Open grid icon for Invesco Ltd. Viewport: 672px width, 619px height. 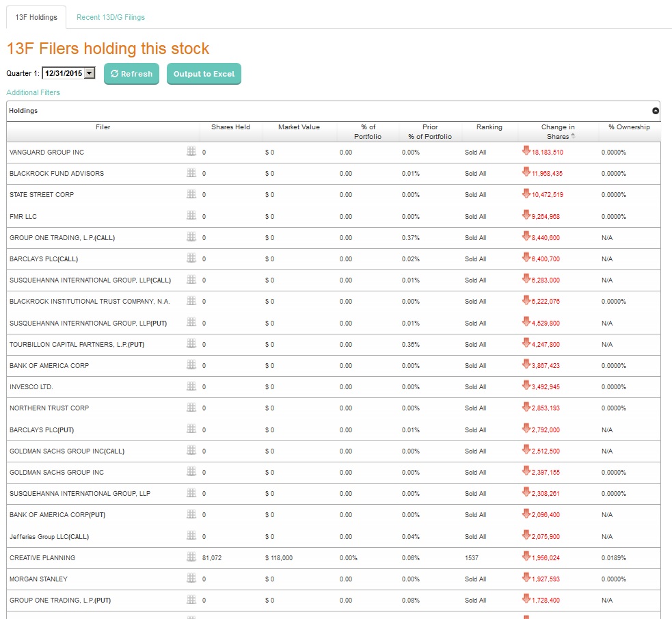point(191,386)
